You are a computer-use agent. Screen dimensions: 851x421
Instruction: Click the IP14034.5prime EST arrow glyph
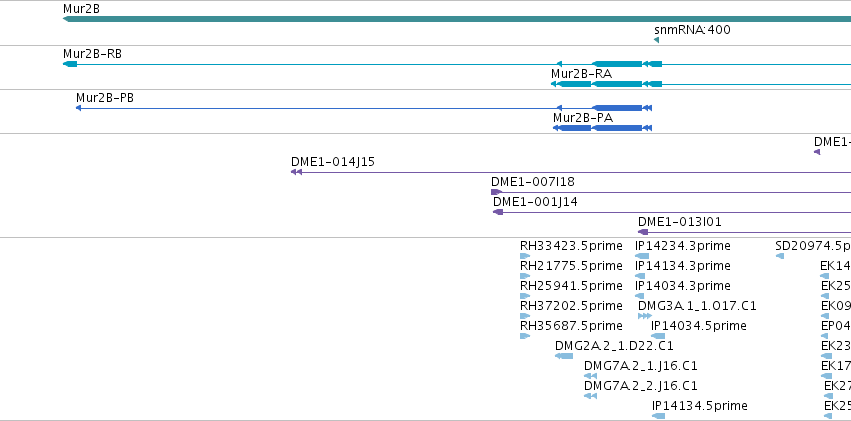[x=658, y=336]
